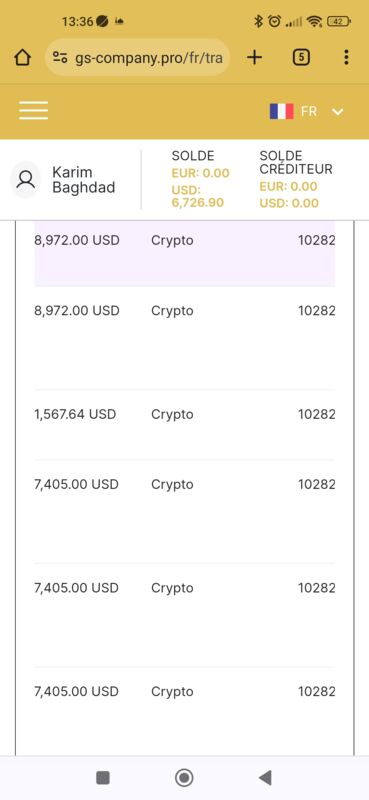369x800 pixels.
Task: Tap the user profile avatar icon
Action: click(26, 180)
